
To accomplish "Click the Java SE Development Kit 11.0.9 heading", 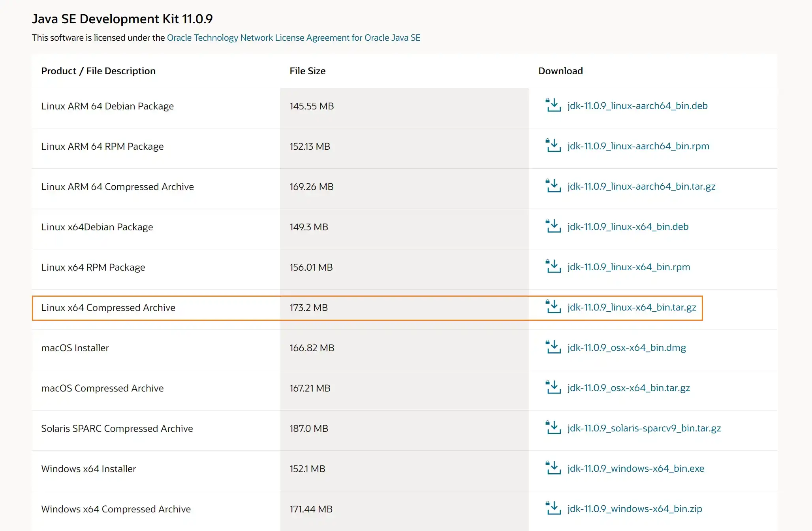I will [x=122, y=19].
